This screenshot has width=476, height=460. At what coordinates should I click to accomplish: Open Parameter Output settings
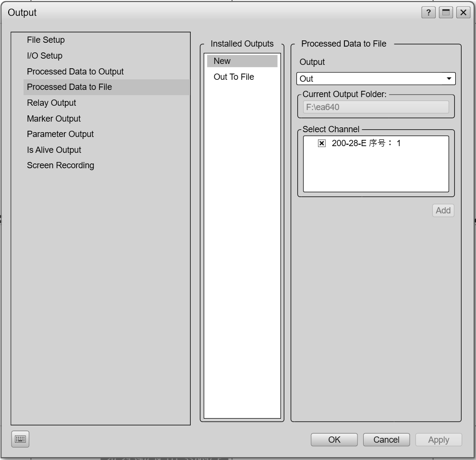click(x=60, y=134)
